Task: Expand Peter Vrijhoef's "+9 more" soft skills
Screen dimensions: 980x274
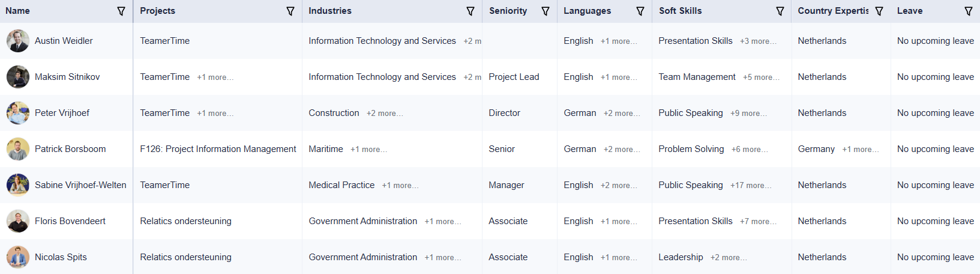Action: [x=748, y=114]
